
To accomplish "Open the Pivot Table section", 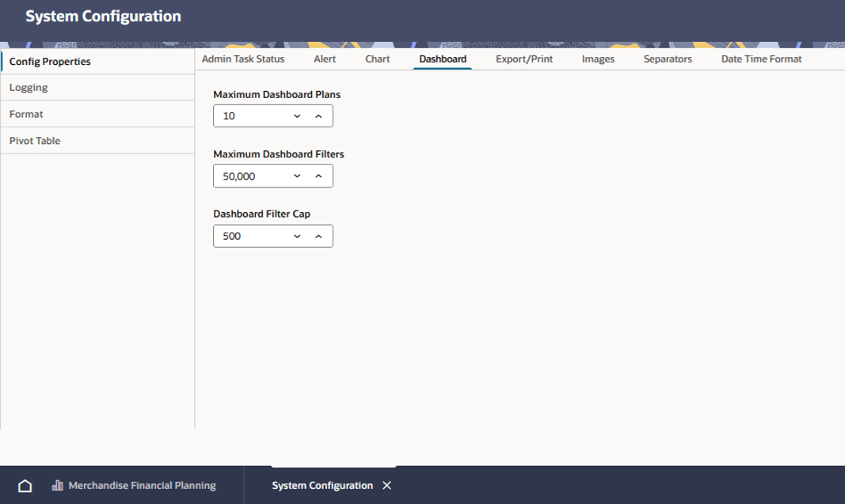I will tap(97, 141).
